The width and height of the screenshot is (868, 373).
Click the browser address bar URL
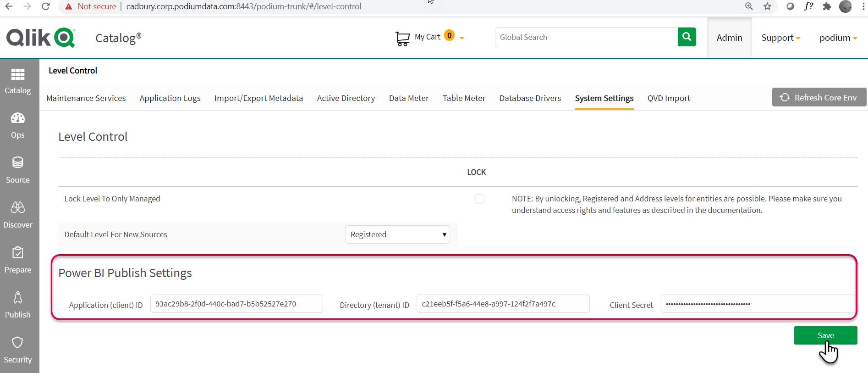point(243,6)
